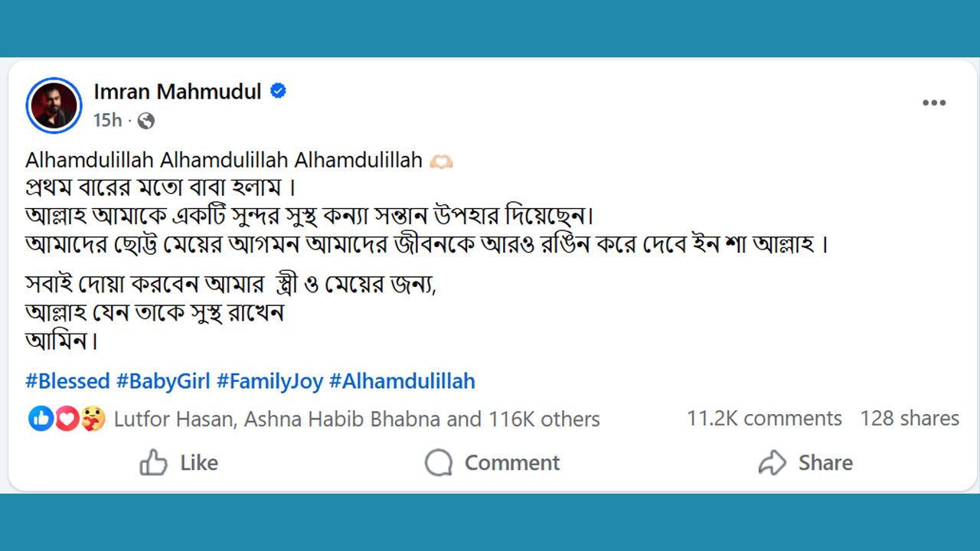980x551 pixels.
Task: Open the #BabyGirl hashtag
Action: [x=163, y=381]
